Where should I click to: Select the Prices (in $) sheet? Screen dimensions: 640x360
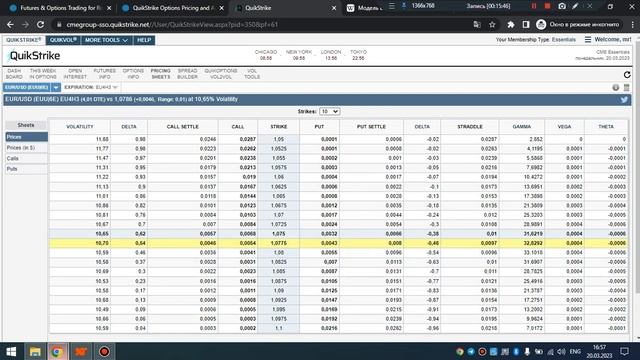coord(27,147)
